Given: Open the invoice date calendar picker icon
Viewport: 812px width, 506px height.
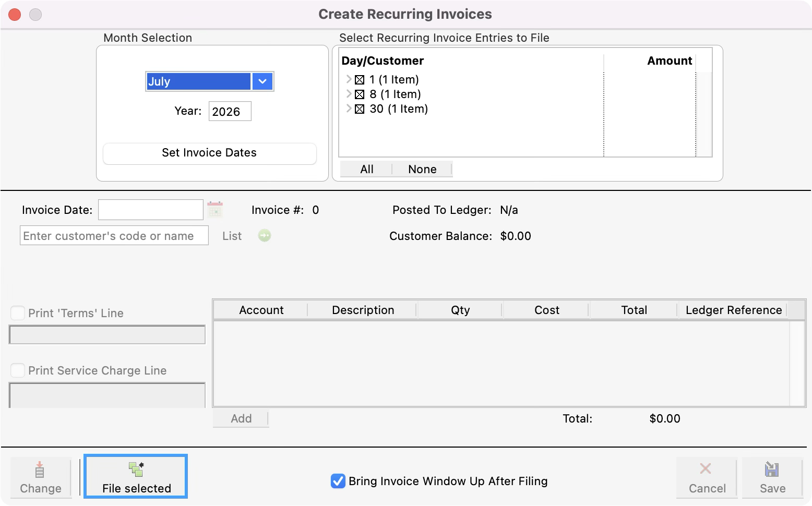Looking at the screenshot, I should (x=215, y=209).
